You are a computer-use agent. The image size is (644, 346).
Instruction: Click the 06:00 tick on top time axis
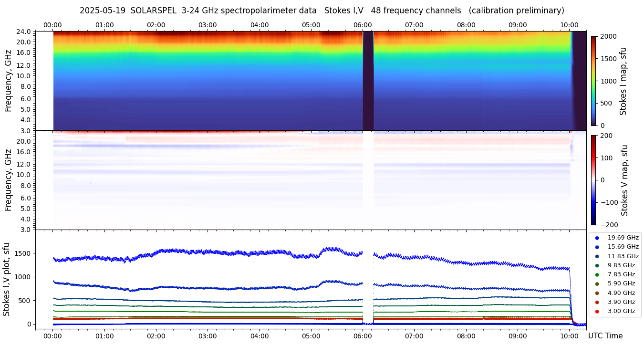[x=363, y=25]
